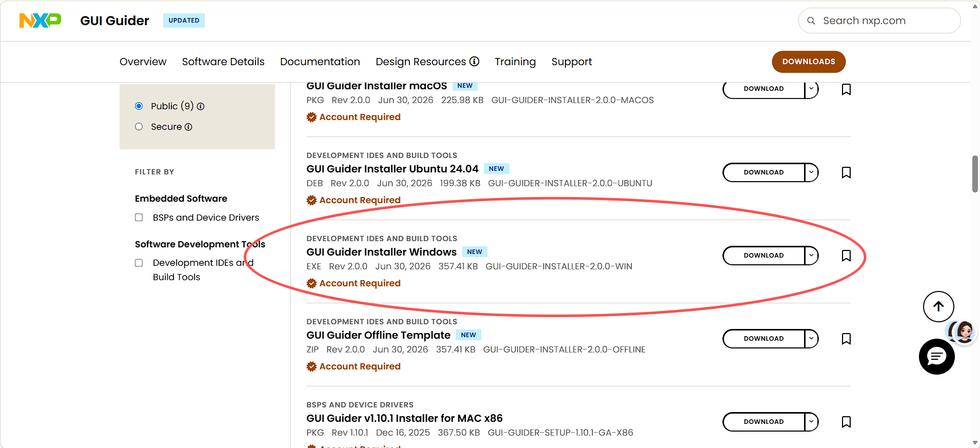Viewport: 980px width, 448px height.
Task: Expand download options for Windows installer
Action: click(x=811, y=256)
